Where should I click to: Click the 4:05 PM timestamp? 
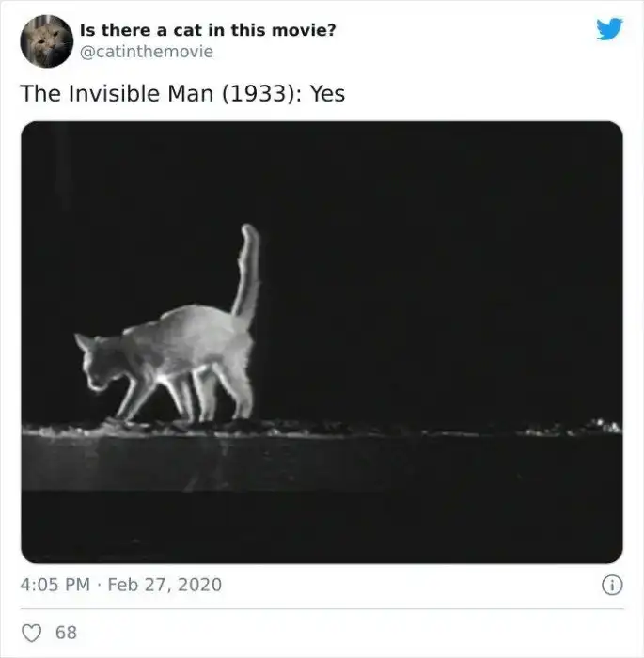55,585
